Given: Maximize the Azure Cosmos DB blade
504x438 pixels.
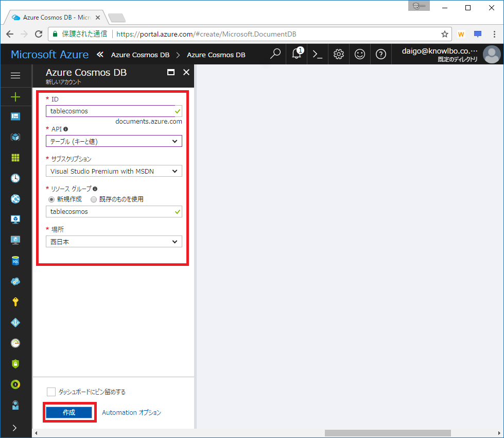Looking at the screenshot, I should click(x=171, y=72).
